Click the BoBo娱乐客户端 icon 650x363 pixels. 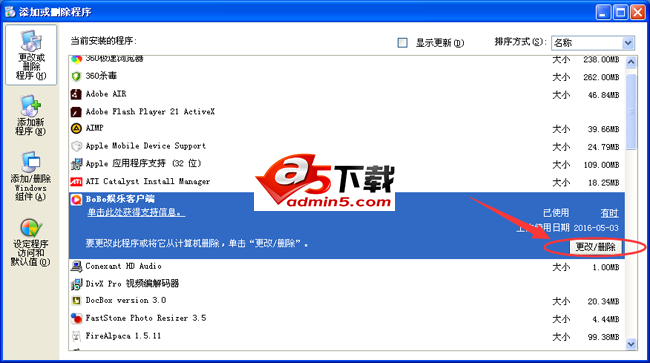pos(76,200)
